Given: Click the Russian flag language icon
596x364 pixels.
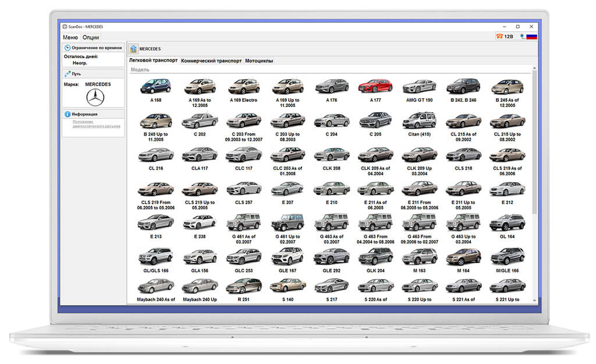Looking at the screenshot, I should tap(531, 37).
